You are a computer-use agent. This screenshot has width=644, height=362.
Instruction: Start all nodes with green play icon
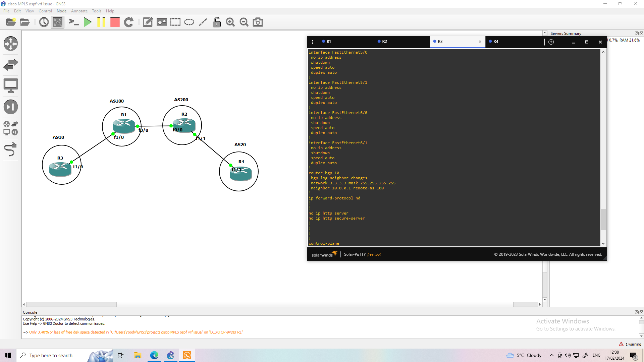(88, 22)
